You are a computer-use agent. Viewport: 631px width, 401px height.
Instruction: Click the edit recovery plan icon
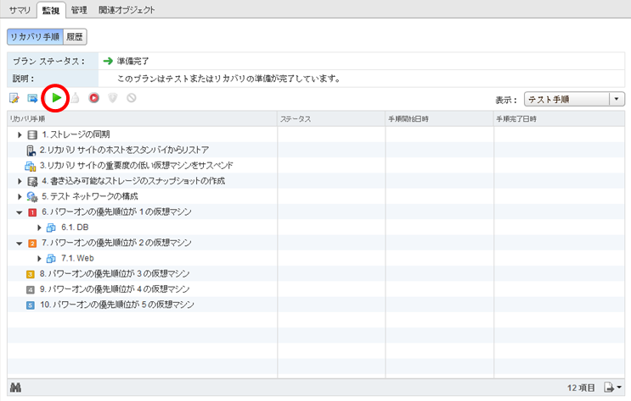pos(14,98)
